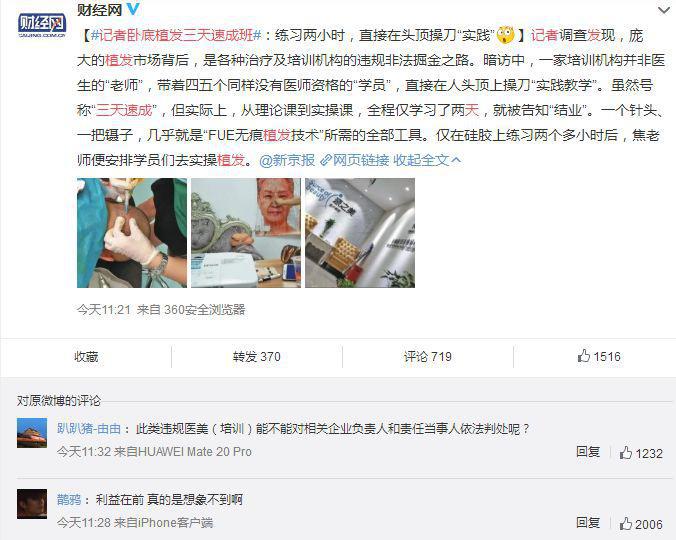The image size is (676, 540).
Task: Open the hair-transplant procedure photo thumbnail
Action: 132,233
